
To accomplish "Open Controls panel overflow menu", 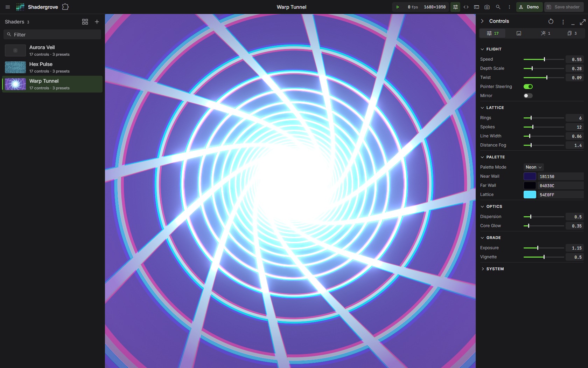I will (x=563, y=22).
